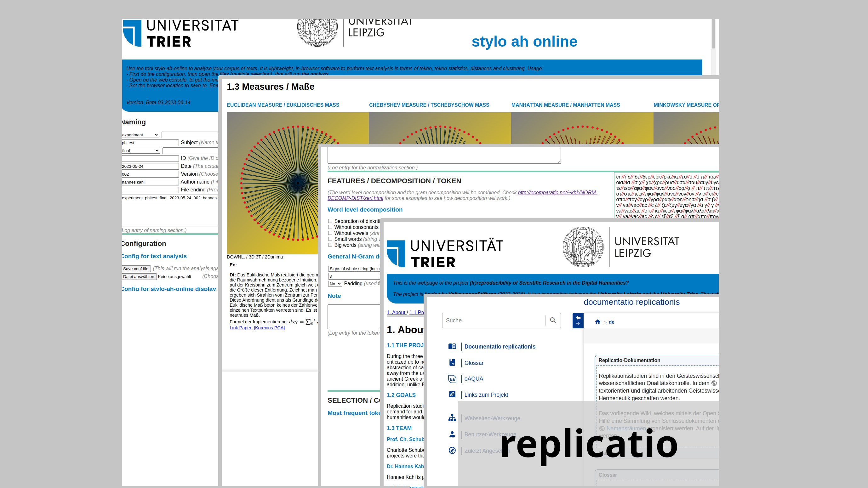Click 'Config for text analysis' heading
This screenshot has height=488, width=868.
click(154, 256)
